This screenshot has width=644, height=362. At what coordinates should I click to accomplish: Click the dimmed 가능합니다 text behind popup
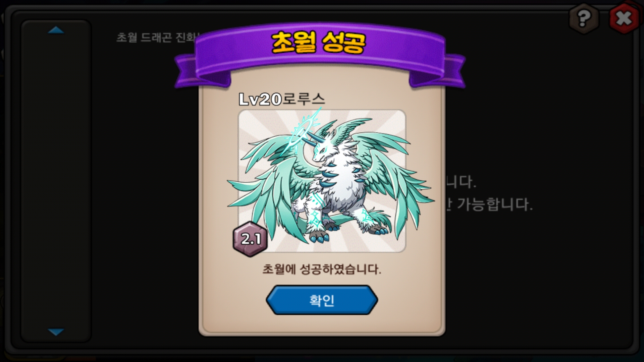tap(495, 204)
